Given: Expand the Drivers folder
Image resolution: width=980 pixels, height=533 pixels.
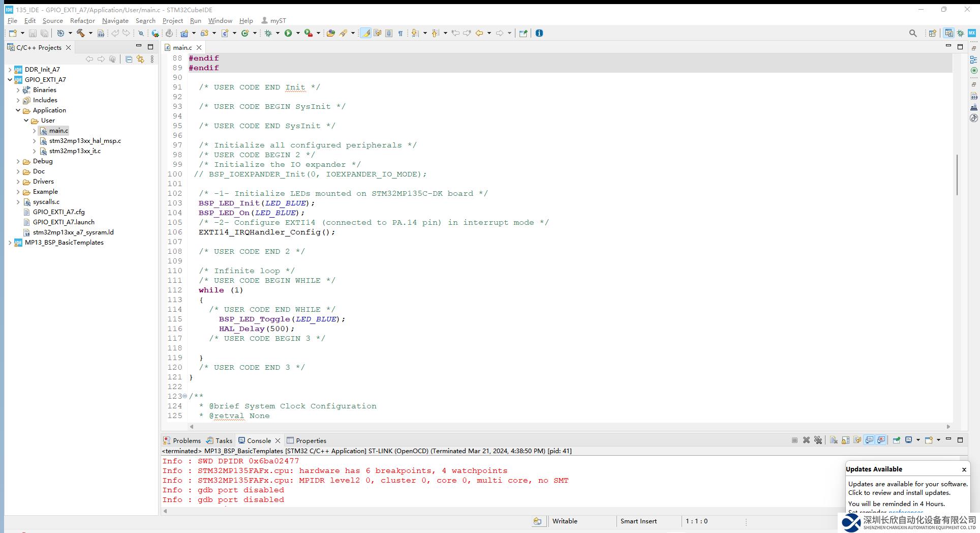Looking at the screenshot, I should (x=18, y=182).
